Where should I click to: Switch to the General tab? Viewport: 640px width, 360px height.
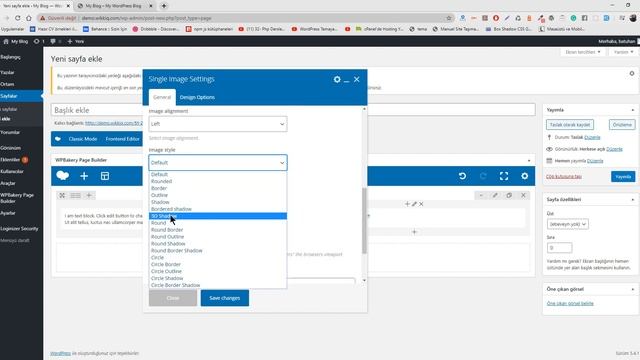click(162, 97)
